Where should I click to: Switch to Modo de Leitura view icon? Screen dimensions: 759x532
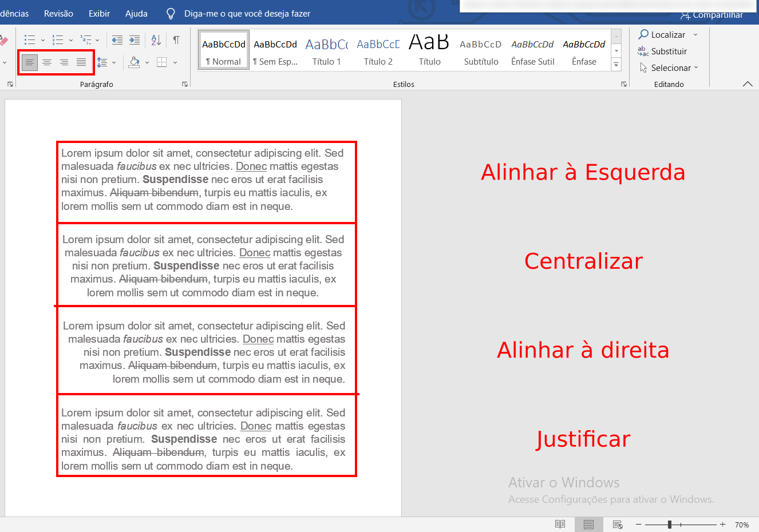coord(559,524)
